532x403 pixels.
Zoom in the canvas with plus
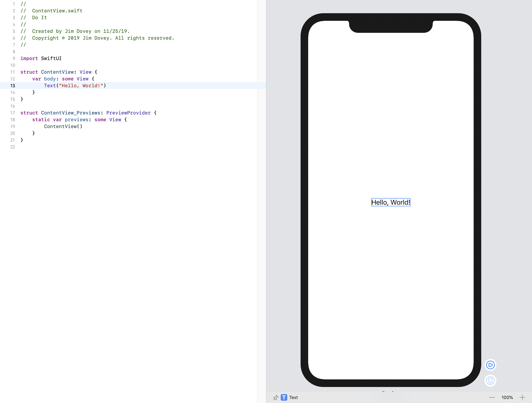tap(522, 397)
